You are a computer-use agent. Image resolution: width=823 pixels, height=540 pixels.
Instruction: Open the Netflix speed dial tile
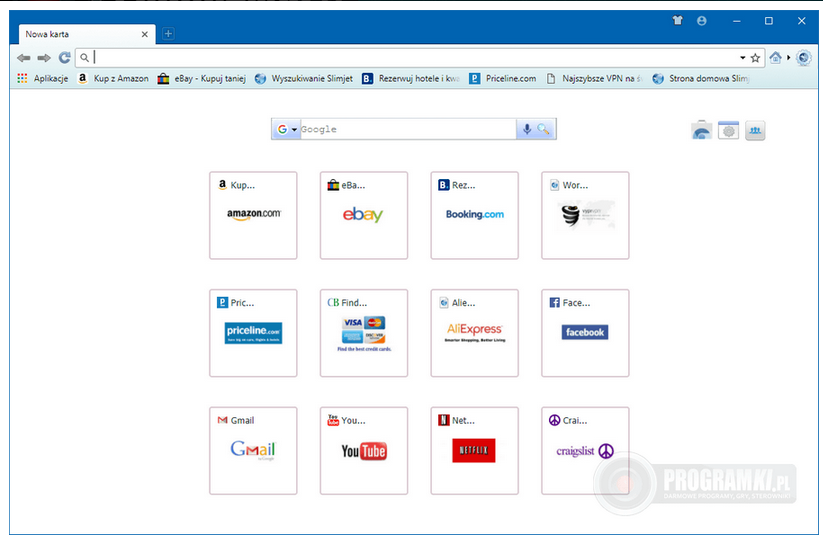pyautogui.click(x=474, y=450)
